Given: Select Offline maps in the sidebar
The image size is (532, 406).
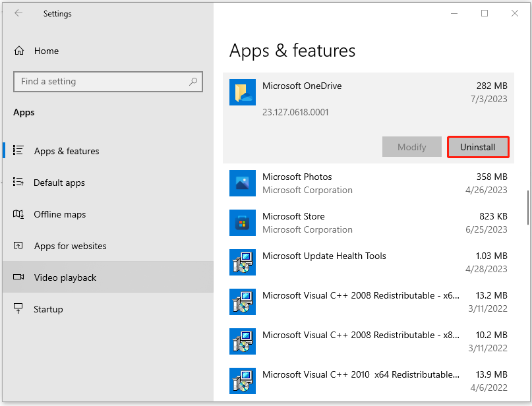Looking at the screenshot, I should (x=60, y=214).
